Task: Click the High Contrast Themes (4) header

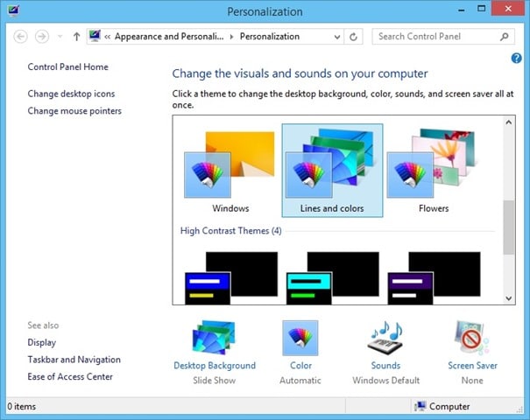Action: click(x=231, y=231)
